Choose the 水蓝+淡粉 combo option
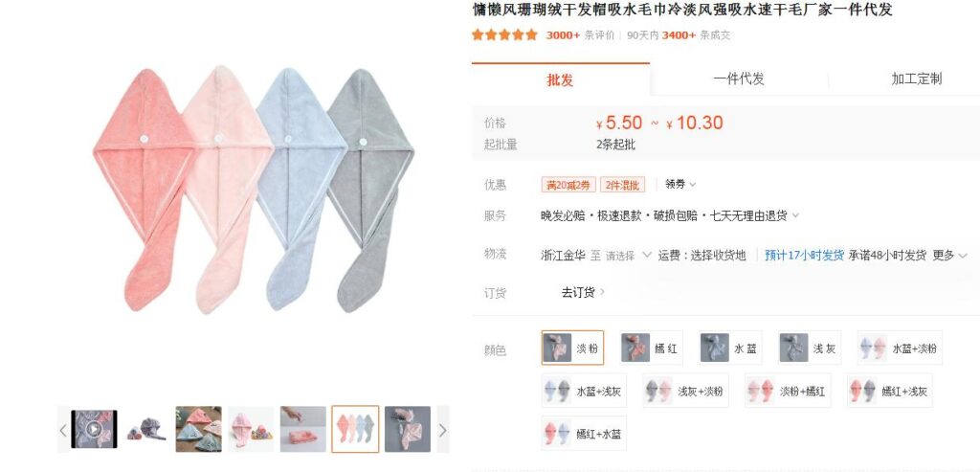This screenshot has height=472, width=980. coord(900,348)
